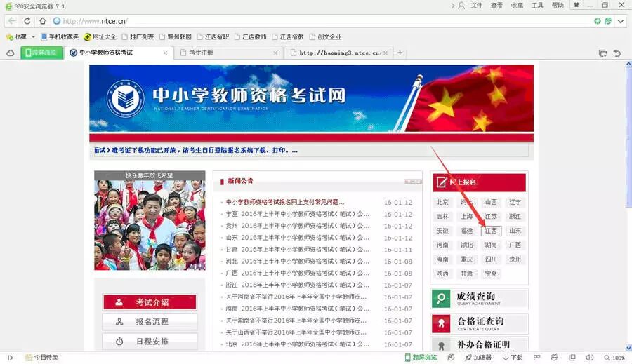Open the 网址大全 bookmark

pos(100,36)
